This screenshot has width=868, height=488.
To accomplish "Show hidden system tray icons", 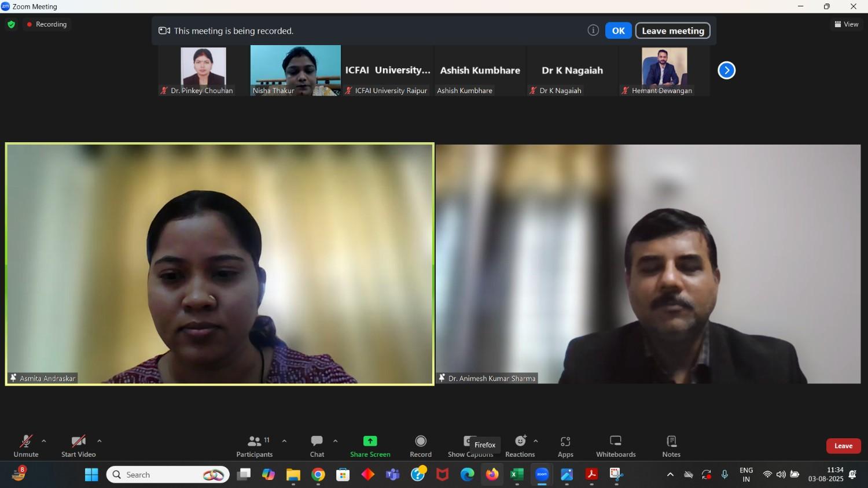I will [x=670, y=475].
